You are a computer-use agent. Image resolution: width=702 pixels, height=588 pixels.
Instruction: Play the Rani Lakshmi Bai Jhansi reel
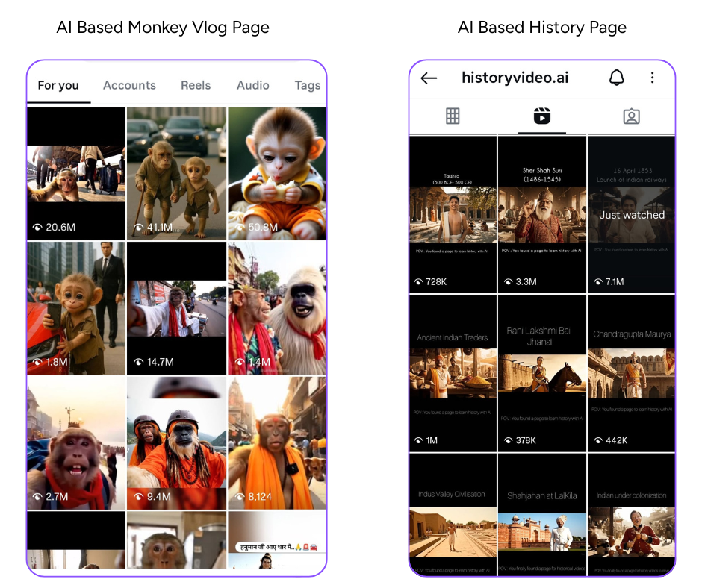tap(542, 373)
